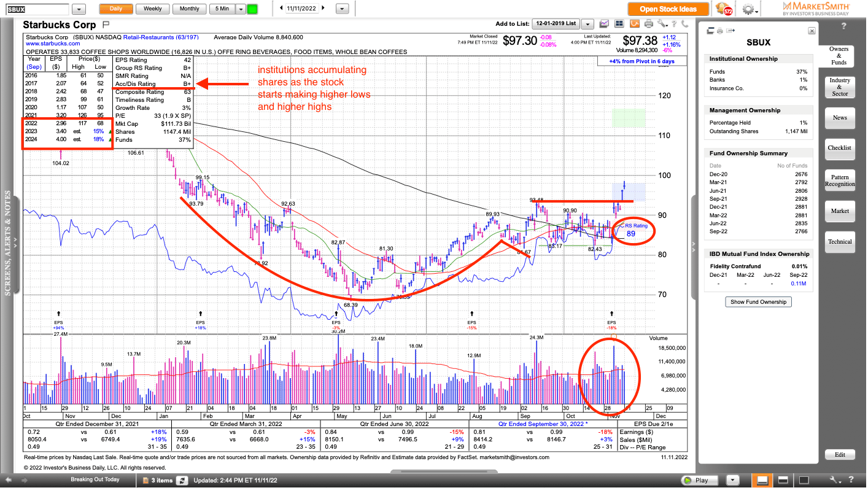Switch to the Weekly chart tab
Screen dimensions: 868x488
pyautogui.click(x=152, y=9)
